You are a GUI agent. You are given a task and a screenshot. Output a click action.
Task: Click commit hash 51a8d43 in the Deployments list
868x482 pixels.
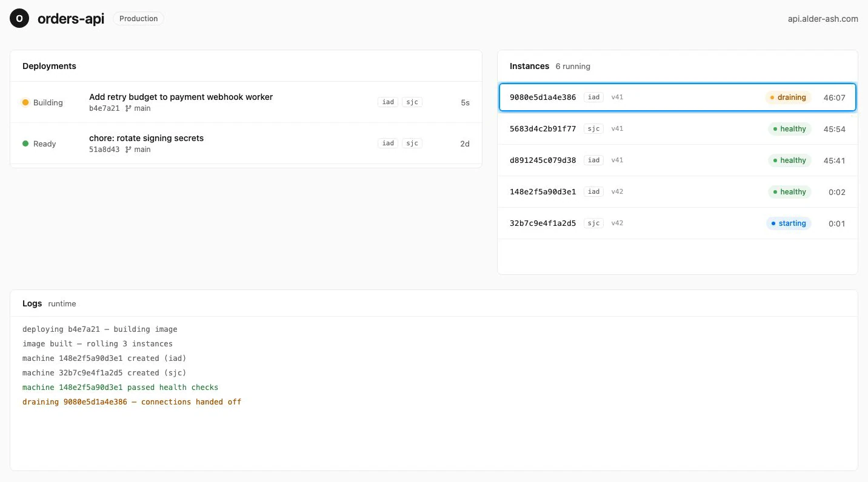coord(104,150)
